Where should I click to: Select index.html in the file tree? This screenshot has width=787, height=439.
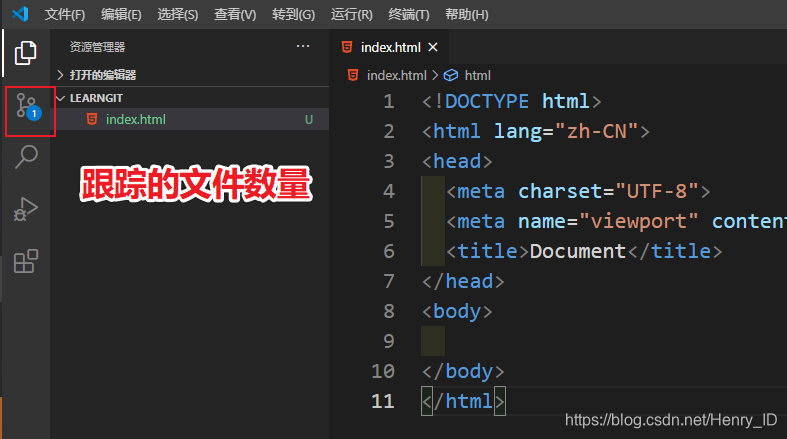point(192,119)
